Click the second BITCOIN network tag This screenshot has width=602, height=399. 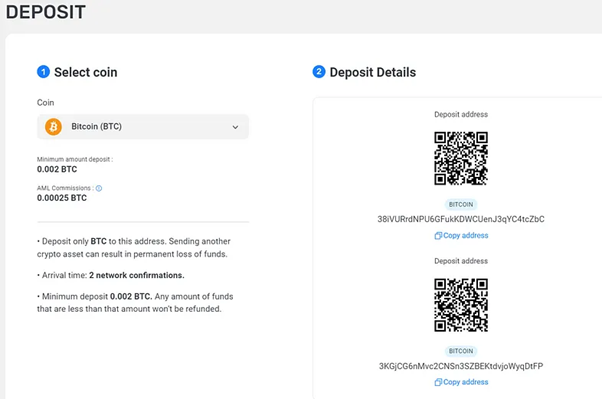[x=461, y=351]
